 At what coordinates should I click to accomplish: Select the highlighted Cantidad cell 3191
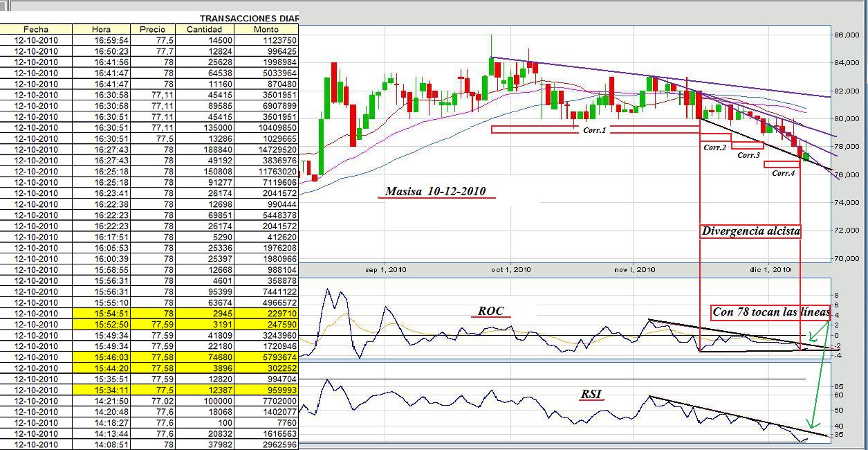tap(205, 325)
